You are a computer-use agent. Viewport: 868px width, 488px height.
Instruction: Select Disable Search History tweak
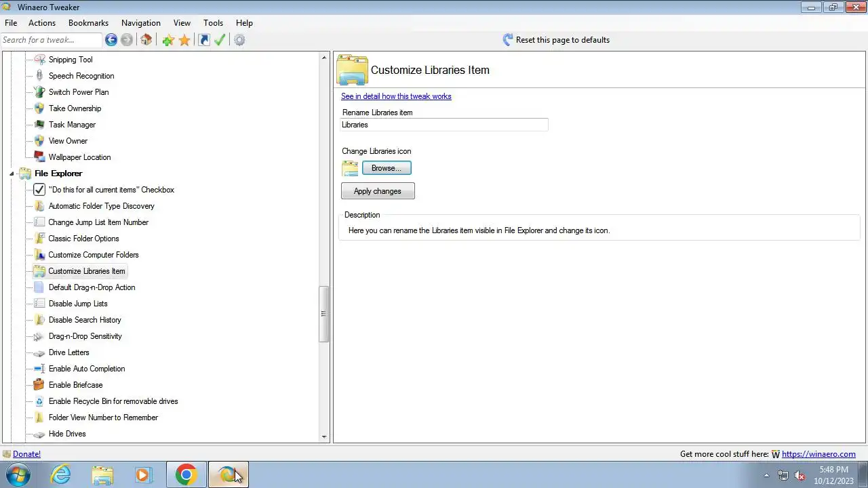pos(85,320)
